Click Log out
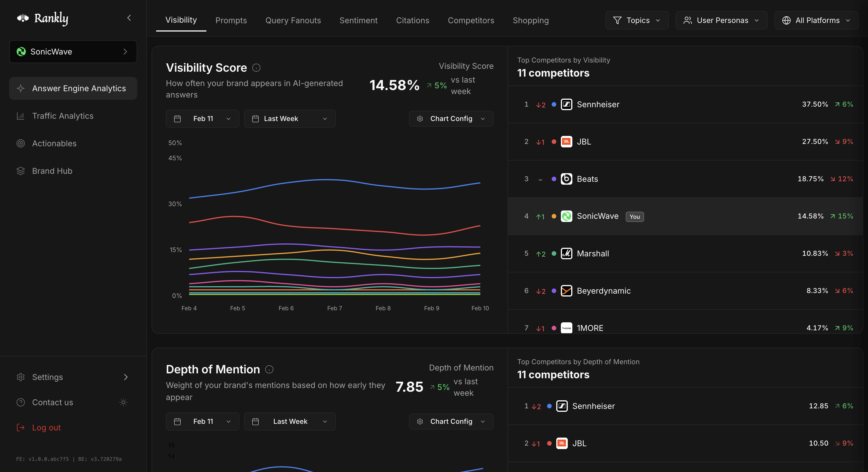 tap(46, 427)
